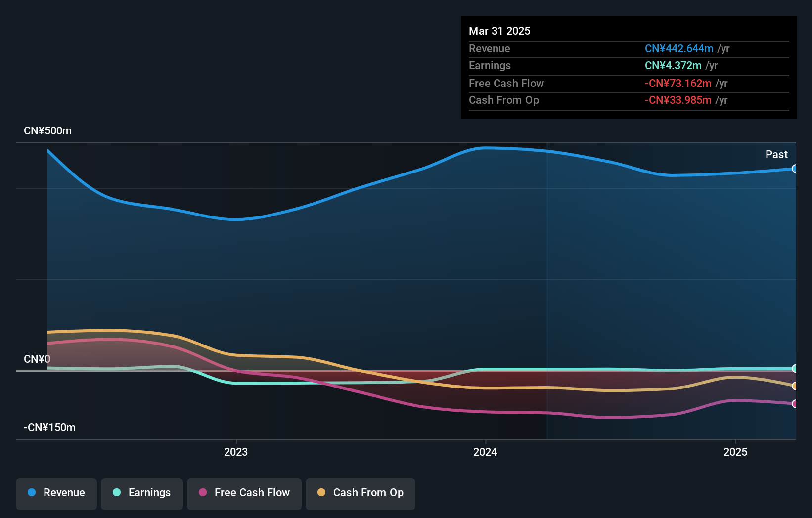Click the CN¥500m axis label
812x518 pixels.
tap(47, 131)
